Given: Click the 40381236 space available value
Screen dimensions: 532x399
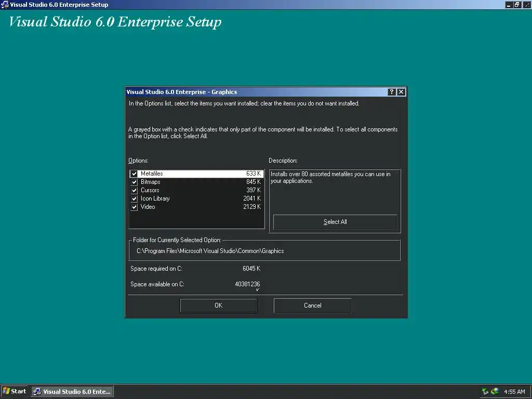Looking at the screenshot, I should point(247,284).
